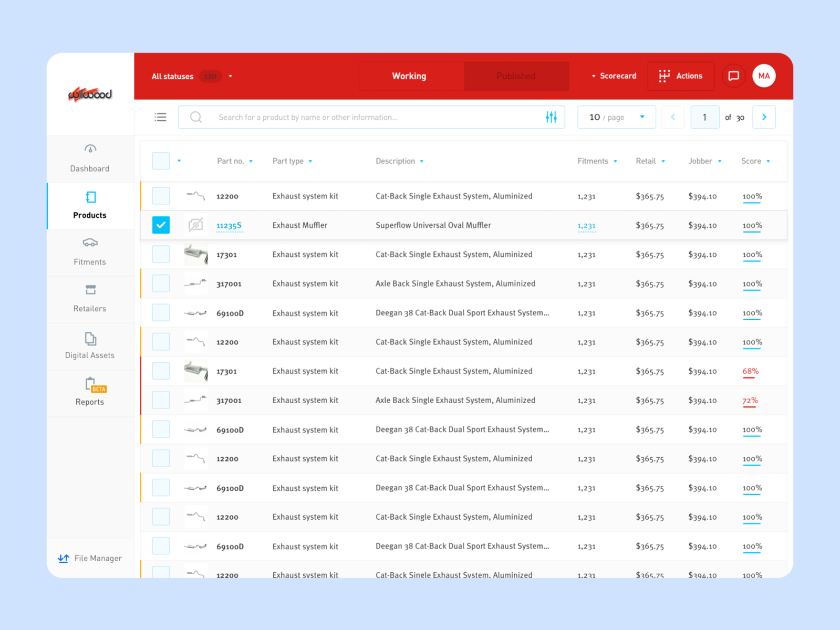This screenshot has height=630, width=840.
Task: Open Retailers label in the sidebar
Action: coord(90,309)
